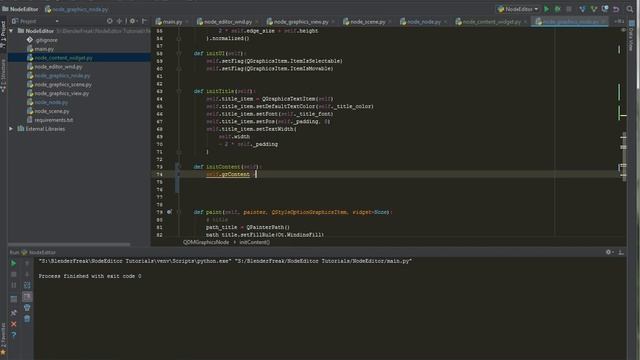Fold the initContent method gutter marker
Image resolution: width=640 pixels, height=360 pixels.
click(179, 167)
